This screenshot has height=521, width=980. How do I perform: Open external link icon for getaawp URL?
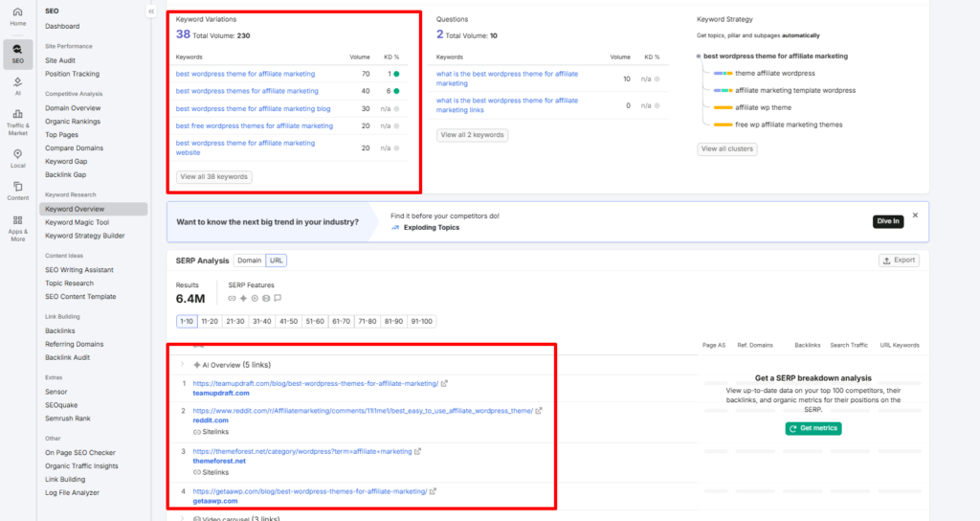(x=434, y=491)
